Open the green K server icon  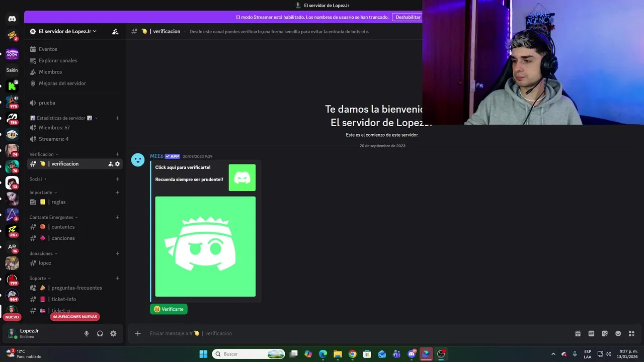(x=12, y=86)
